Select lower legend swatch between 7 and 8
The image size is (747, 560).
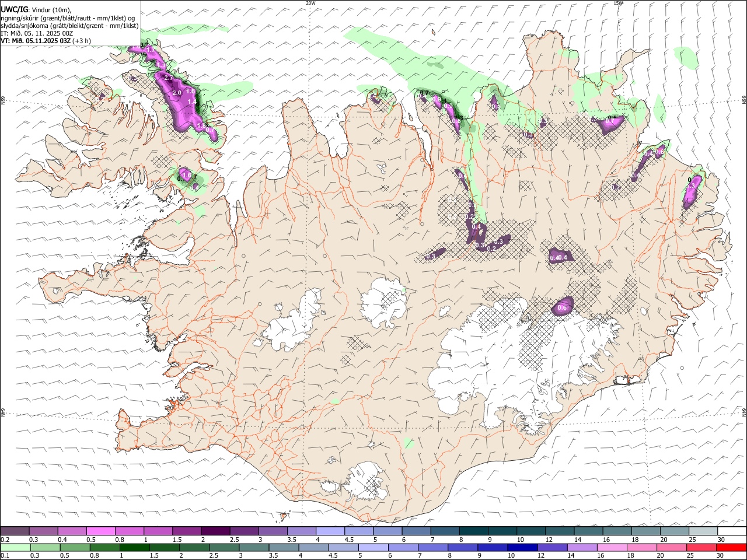click(433, 547)
